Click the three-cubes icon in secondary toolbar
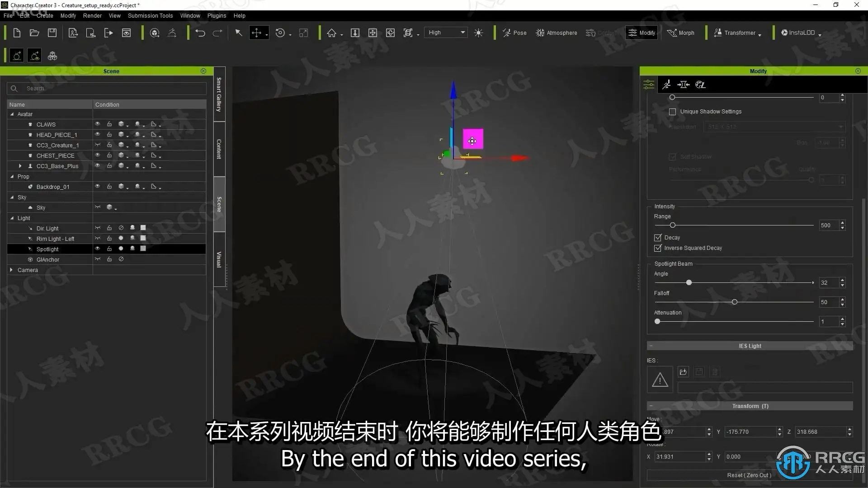Image resolution: width=868 pixels, height=488 pixels. click(x=52, y=56)
